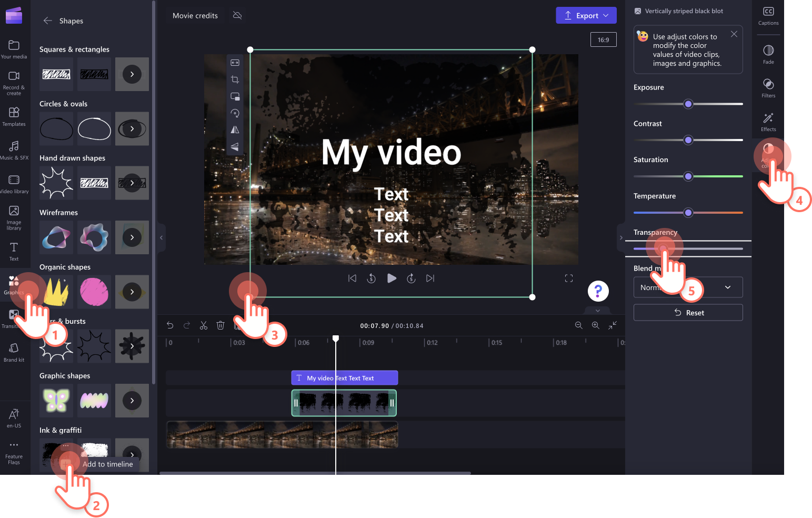The image size is (812, 518).
Task: Undo the last action
Action: [x=170, y=325]
